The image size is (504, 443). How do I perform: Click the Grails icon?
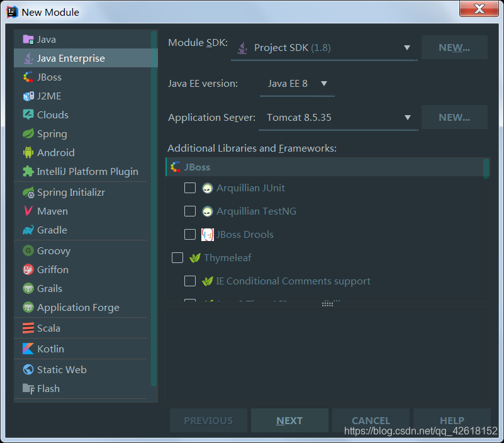28,288
